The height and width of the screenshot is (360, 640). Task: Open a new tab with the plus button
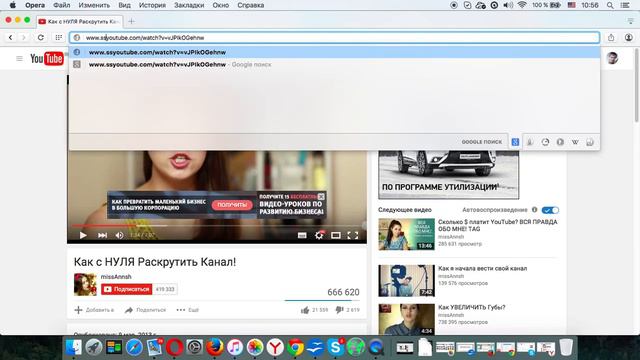[131, 21]
